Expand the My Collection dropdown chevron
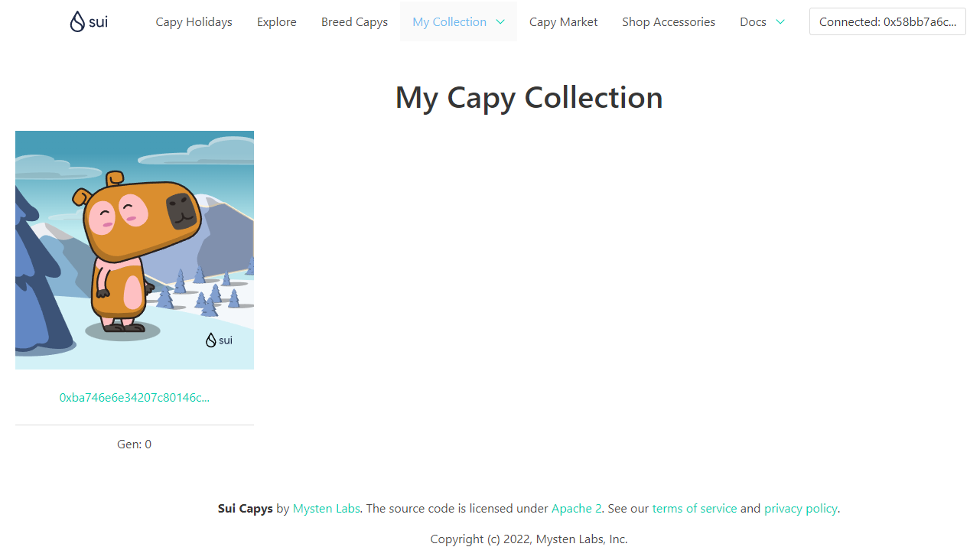The image size is (970, 560). pos(500,21)
